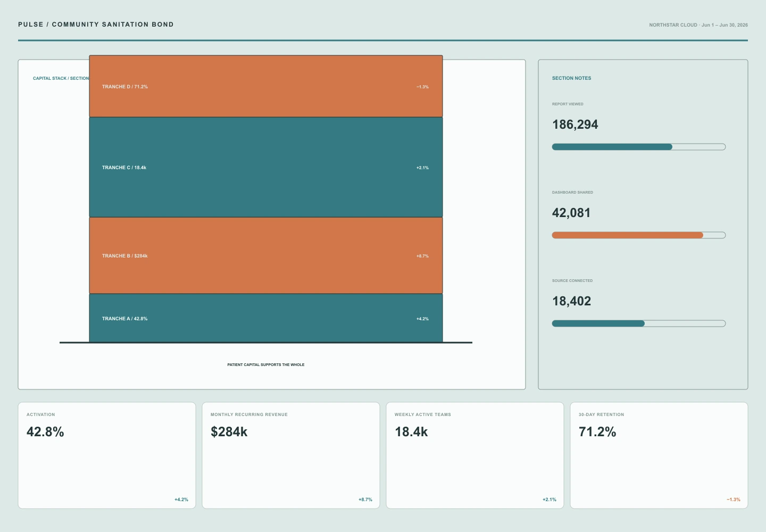Click the "WEEKLY ACTIVE TEAMS" card label
766x532 pixels.
click(x=423, y=414)
